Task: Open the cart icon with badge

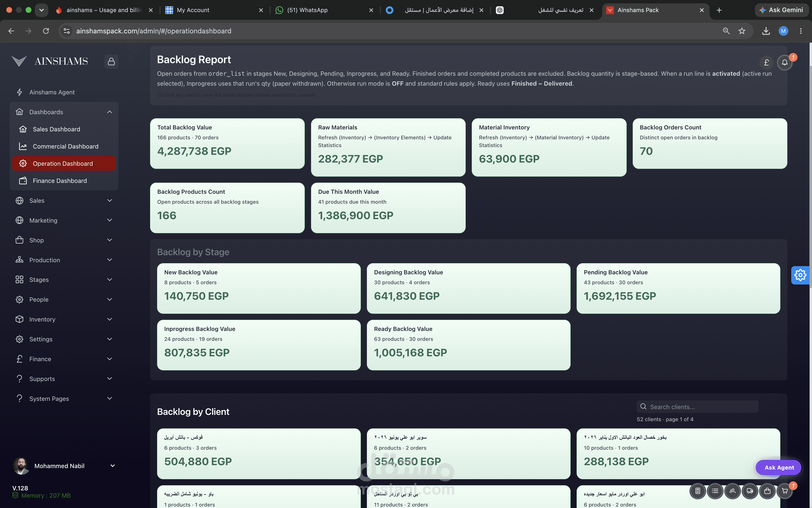Action: point(785,491)
